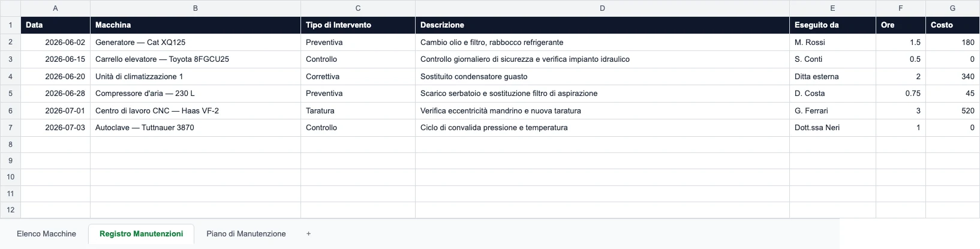Select description 'Sostituito condensatore guasto'
The height and width of the screenshot is (249, 980).
pyautogui.click(x=603, y=77)
